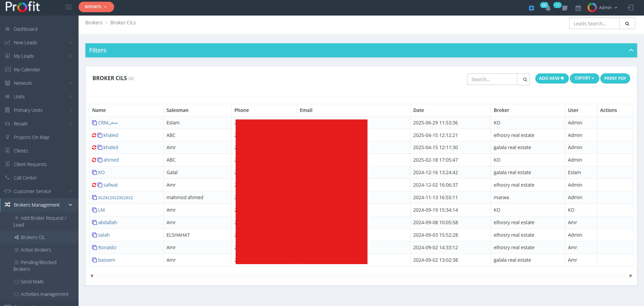Click the red refresh icon beside safwat
644x306 pixels.
tap(94, 185)
